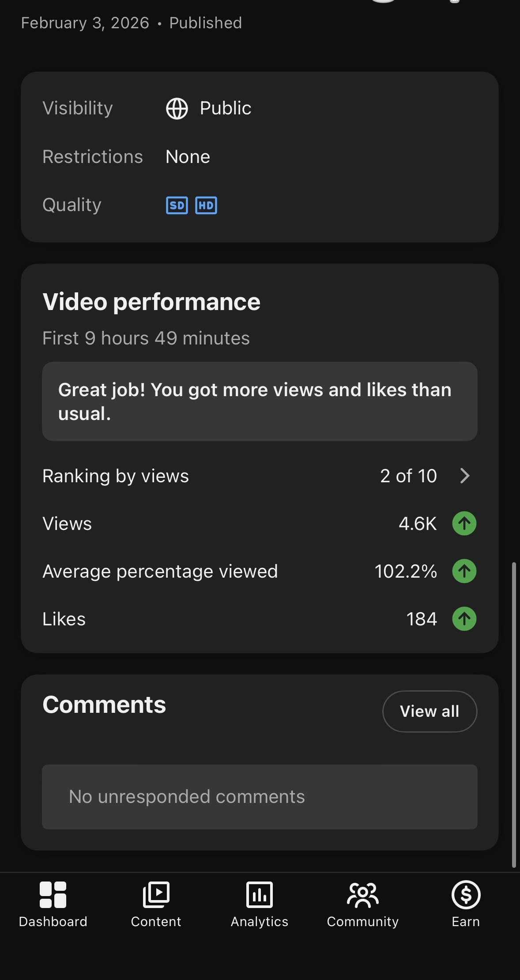Open the Dashboard tab icon
This screenshot has height=980, width=520.
(x=53, y=895)
